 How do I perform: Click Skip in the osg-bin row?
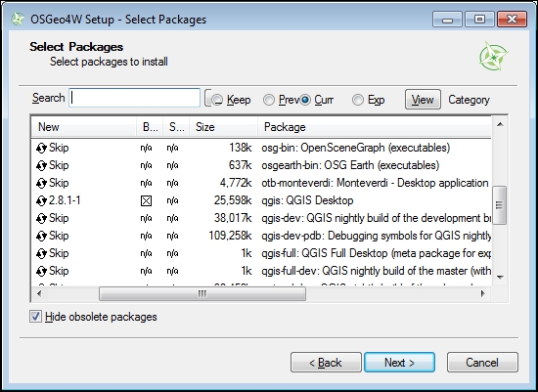tap(59, 148)
